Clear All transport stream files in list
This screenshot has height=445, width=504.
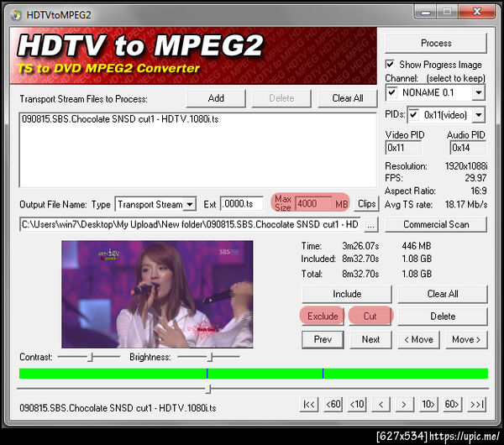[x=348, y=98]
